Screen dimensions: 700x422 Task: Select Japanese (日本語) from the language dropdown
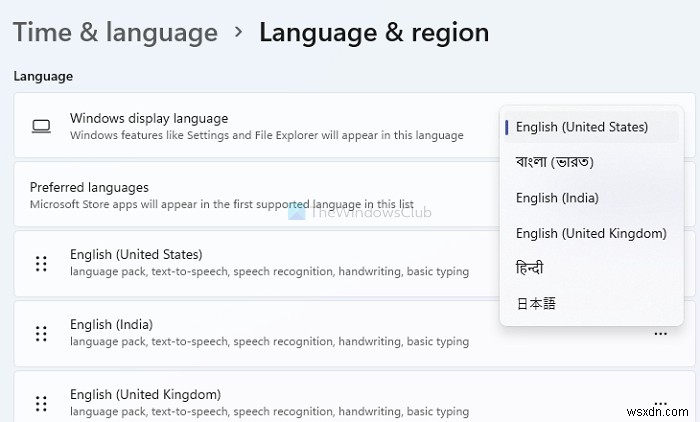click(x=535, y=303)
